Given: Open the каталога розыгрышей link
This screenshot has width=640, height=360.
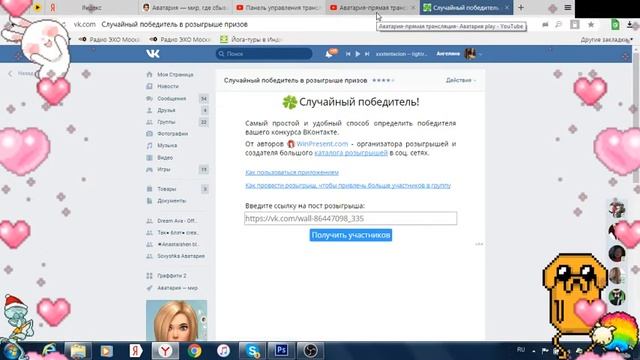Looking at the screenshot, I should tap(351, 153).
